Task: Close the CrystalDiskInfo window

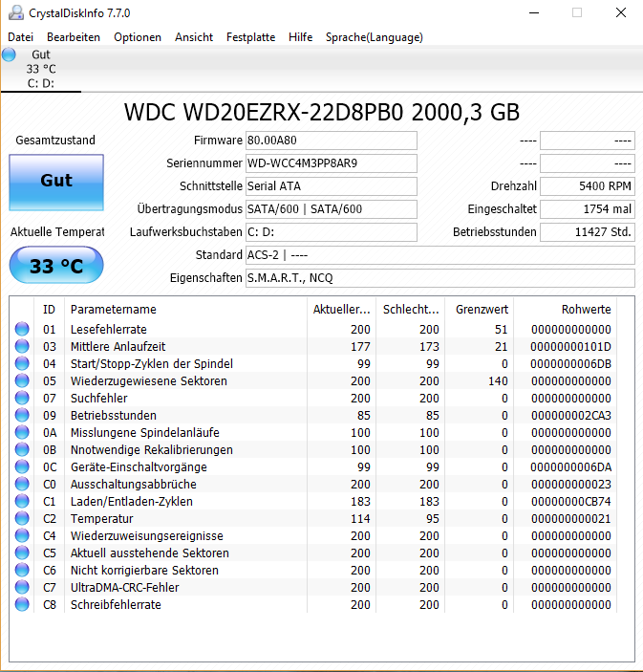Action: (x=621, y=12)
